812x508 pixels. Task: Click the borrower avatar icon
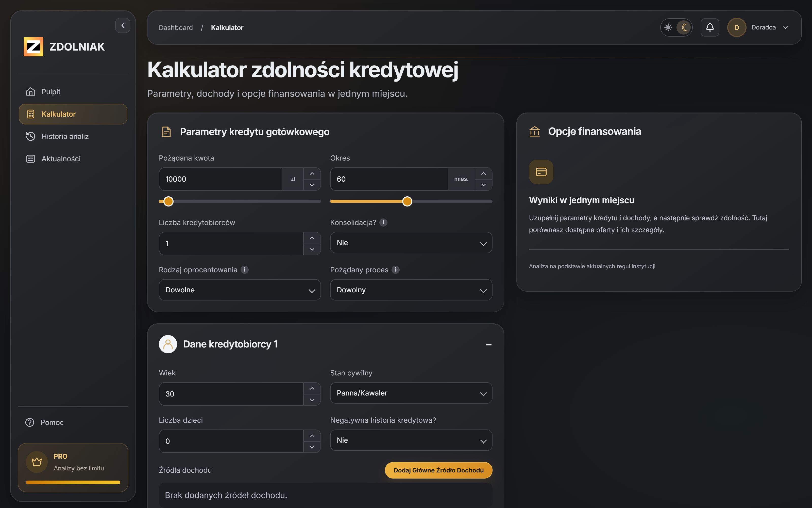click(x=168, y=344)
